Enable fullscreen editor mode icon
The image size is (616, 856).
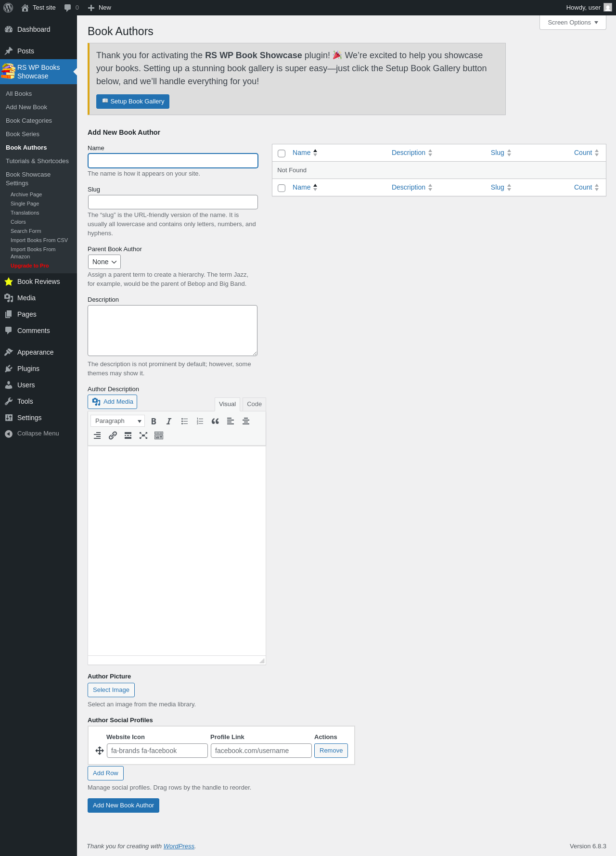(x=143, y=435)
